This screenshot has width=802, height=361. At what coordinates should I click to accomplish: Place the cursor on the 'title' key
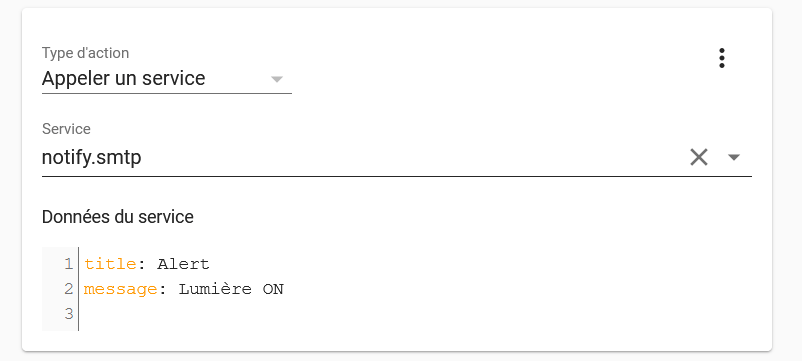(x=110, y=264)
